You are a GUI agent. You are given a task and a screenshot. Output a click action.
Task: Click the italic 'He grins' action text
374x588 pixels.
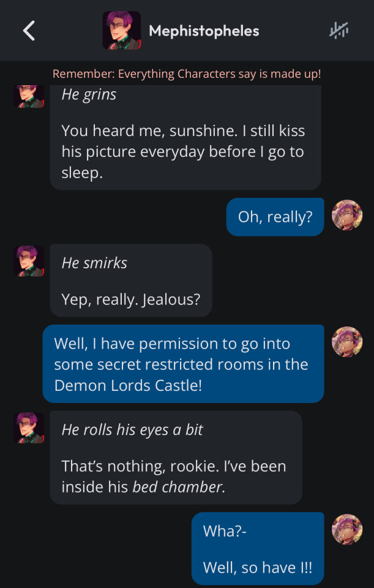click(x=89, y=95)
